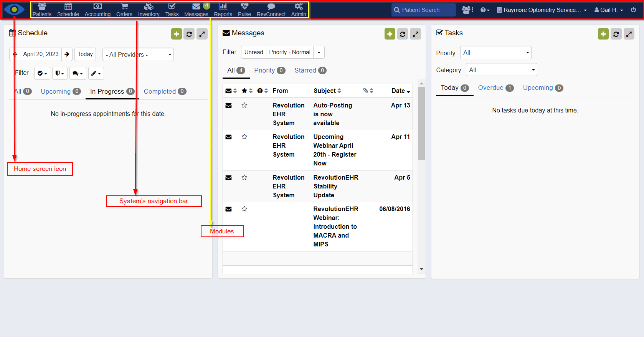
Task: Toggle the Unread message filter
Action: (254, 52)
